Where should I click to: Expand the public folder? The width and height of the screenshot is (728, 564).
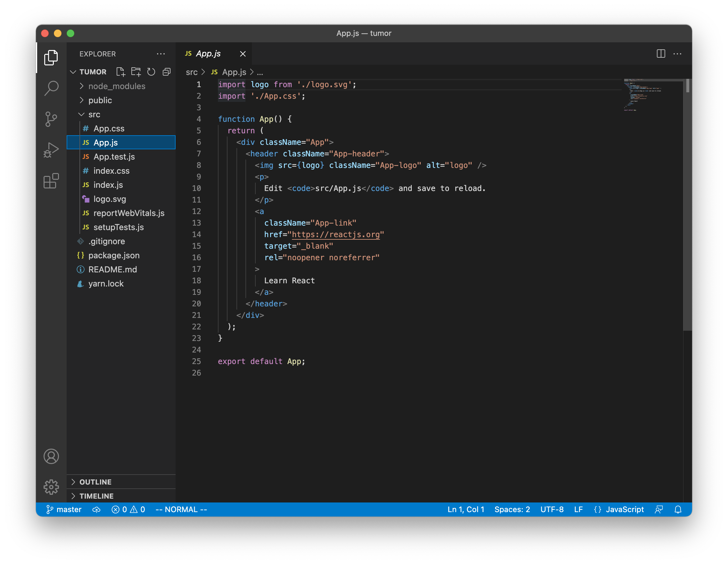click(100, 100)
